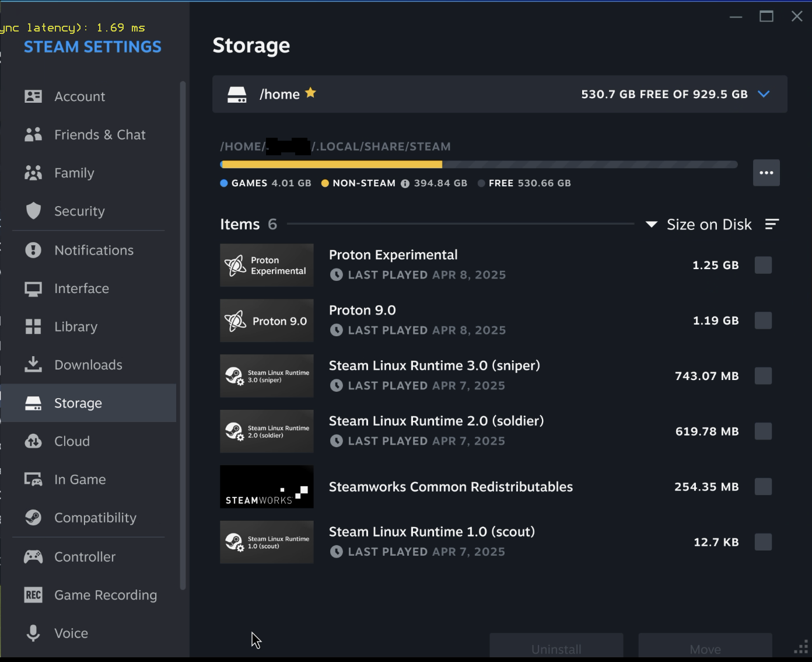812x662 pixels.
Task: Select the Steam Linux Runtime 3.0 (sniper) checkbox
Action: pos(763,376)
